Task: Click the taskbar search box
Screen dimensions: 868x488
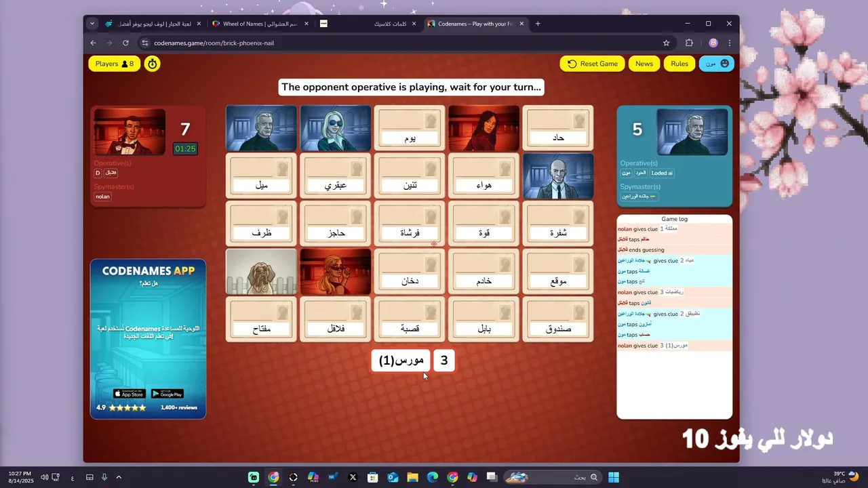Action: point(551,477)
